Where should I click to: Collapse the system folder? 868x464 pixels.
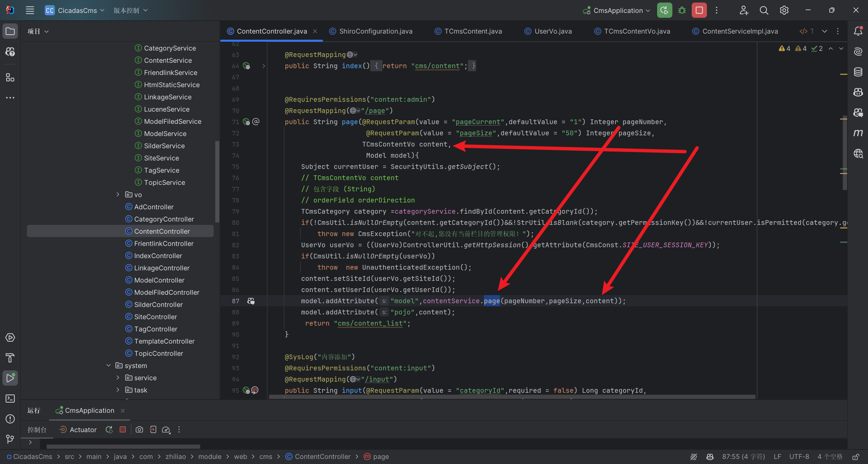108,365
